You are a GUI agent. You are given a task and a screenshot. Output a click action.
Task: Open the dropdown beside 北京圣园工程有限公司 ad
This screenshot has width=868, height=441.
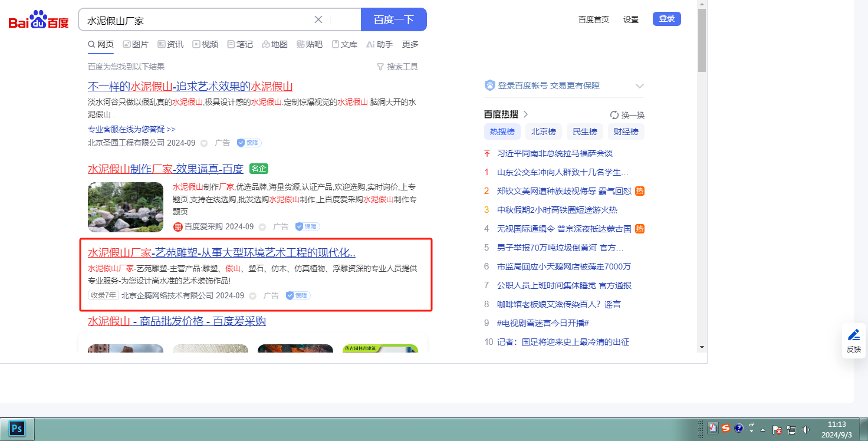click(204, 143)
